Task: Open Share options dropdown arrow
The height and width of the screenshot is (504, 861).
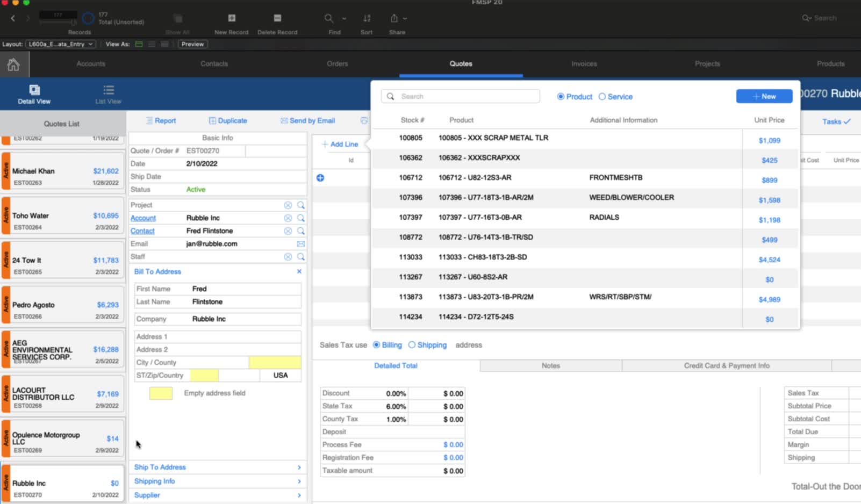Action: (x=405, y=18)
